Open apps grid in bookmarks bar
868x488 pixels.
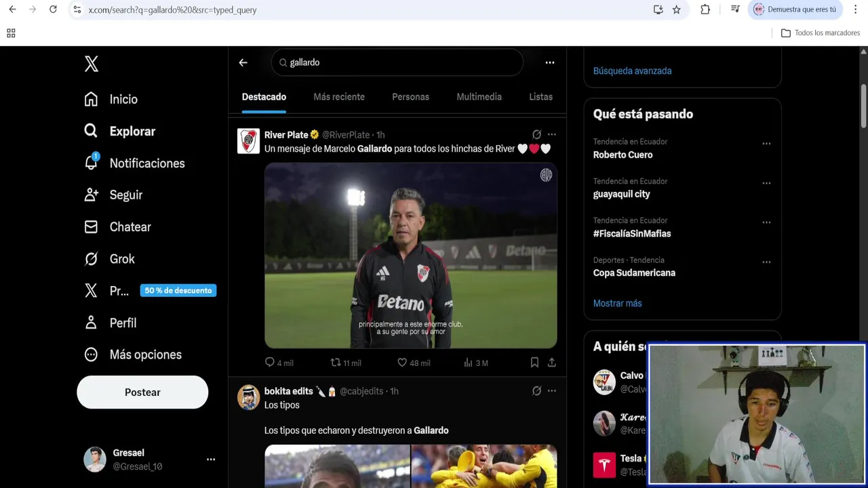11,33
